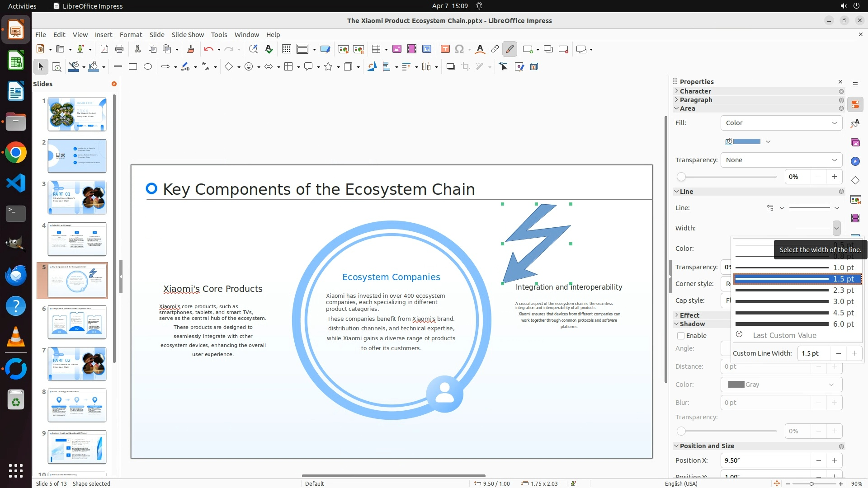
Task: Click the Crop Image toolbar icon
Action: [465, 67]
